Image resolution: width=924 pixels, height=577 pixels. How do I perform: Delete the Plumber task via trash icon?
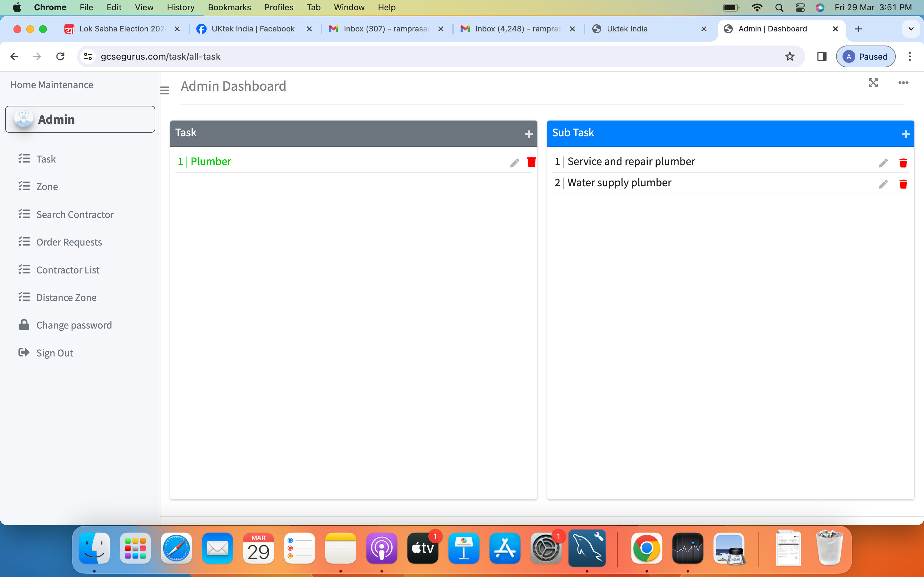pyautogui.click(x=531, y=162)
